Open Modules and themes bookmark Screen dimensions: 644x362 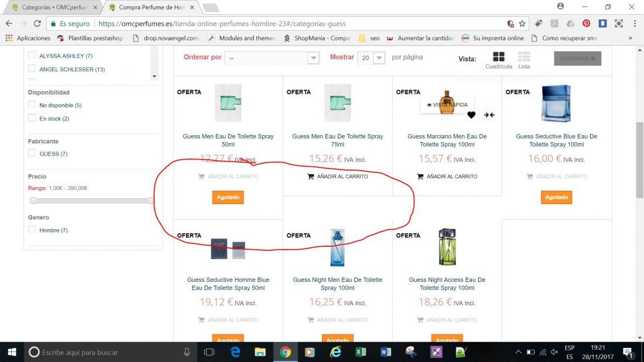click(x=241, y=38)
